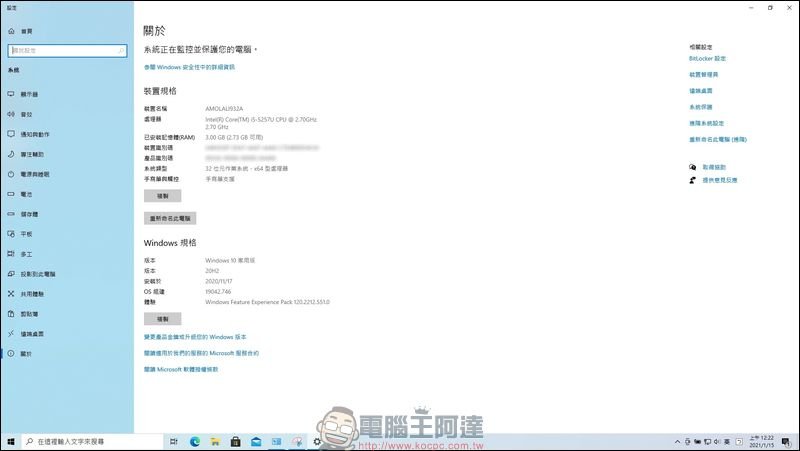
Task: Click 複製 button under Windows 規格
Action: [162, 319]
